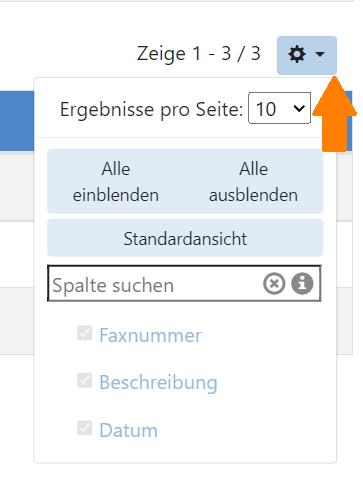Click the Datum column label
The width and height of the screenshot is (363, 499).
tap(128, 430)
